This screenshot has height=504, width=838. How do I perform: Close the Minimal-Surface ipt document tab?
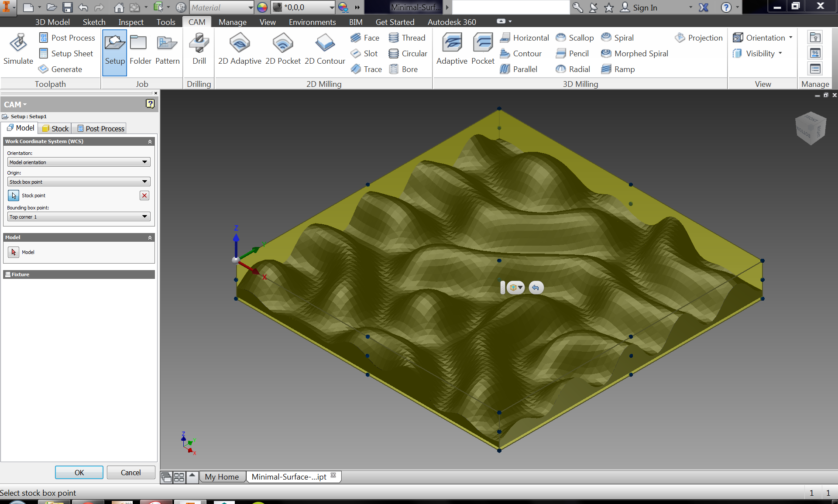(333, 475)
